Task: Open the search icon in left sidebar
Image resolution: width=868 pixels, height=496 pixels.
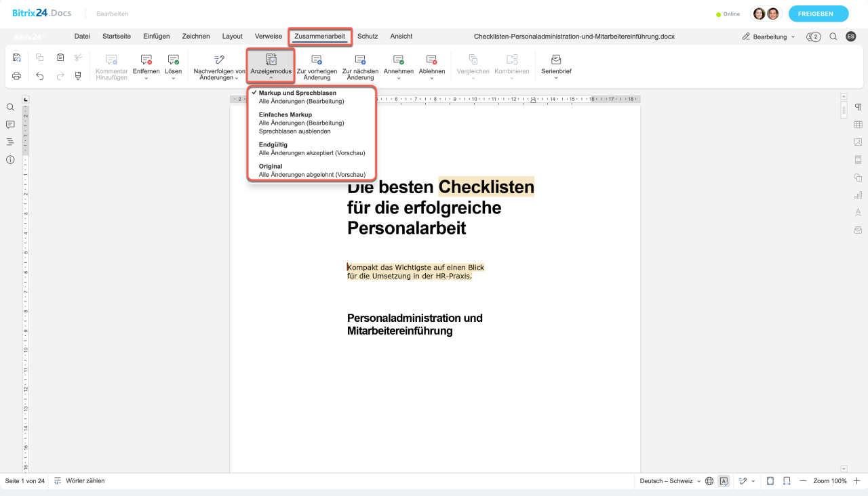Action: point(10,107)
